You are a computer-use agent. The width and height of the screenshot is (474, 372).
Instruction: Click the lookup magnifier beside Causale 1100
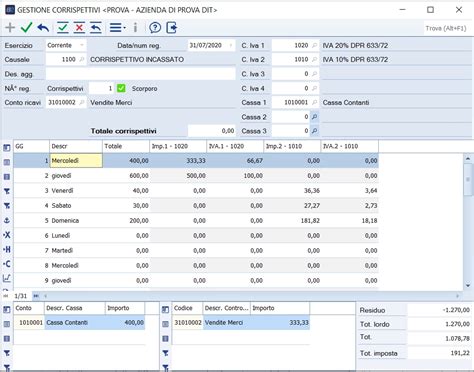click(82, 59)
